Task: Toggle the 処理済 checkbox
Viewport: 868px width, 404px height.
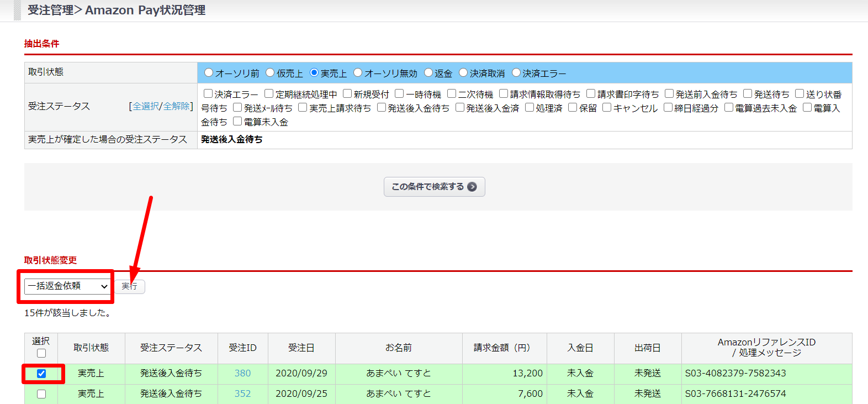Action: point(530,108)
